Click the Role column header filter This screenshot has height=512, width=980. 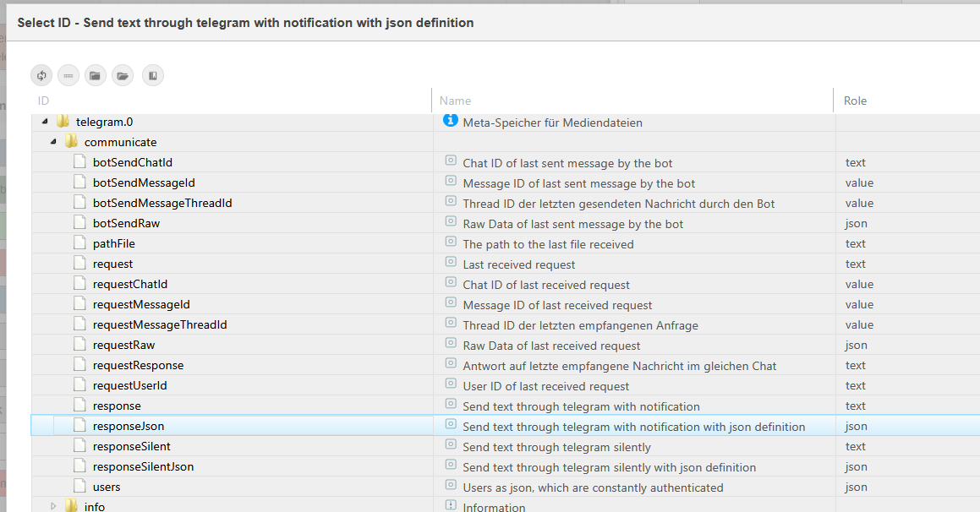[x=905, y=101]
